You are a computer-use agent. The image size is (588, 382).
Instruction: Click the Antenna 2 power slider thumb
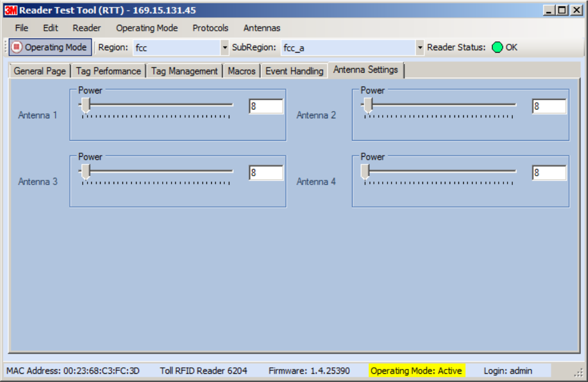coord(369,106)
